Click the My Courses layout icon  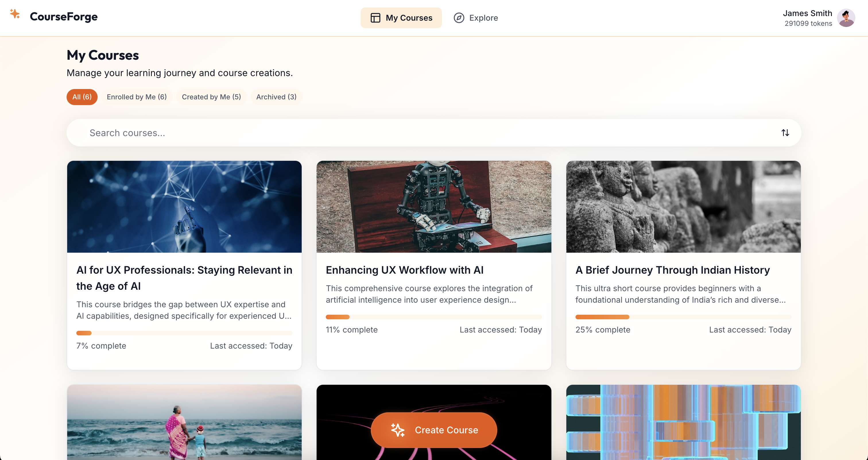[375, 18]
